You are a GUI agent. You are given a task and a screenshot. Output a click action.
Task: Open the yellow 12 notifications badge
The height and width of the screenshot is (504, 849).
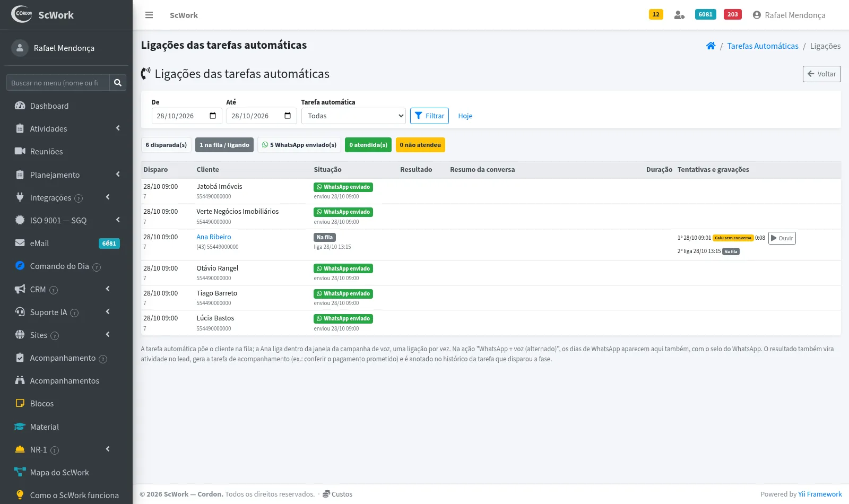pyautogui.click(x=656, y=14)
